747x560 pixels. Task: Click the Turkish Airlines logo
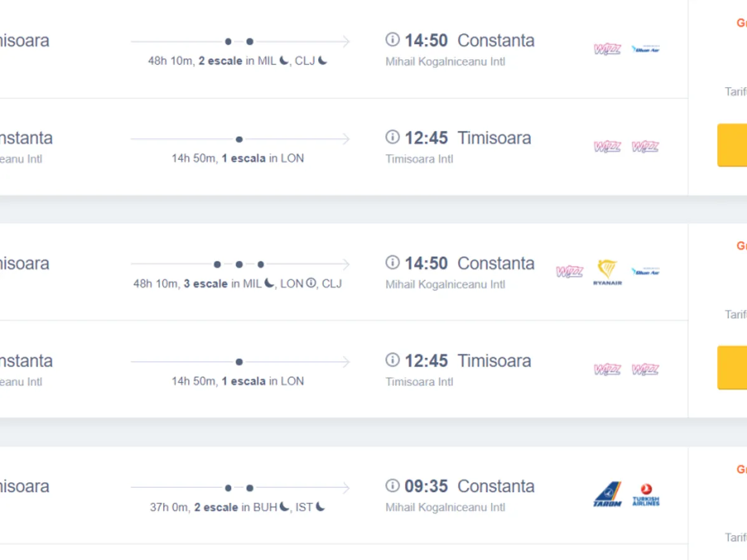(646, 494)
